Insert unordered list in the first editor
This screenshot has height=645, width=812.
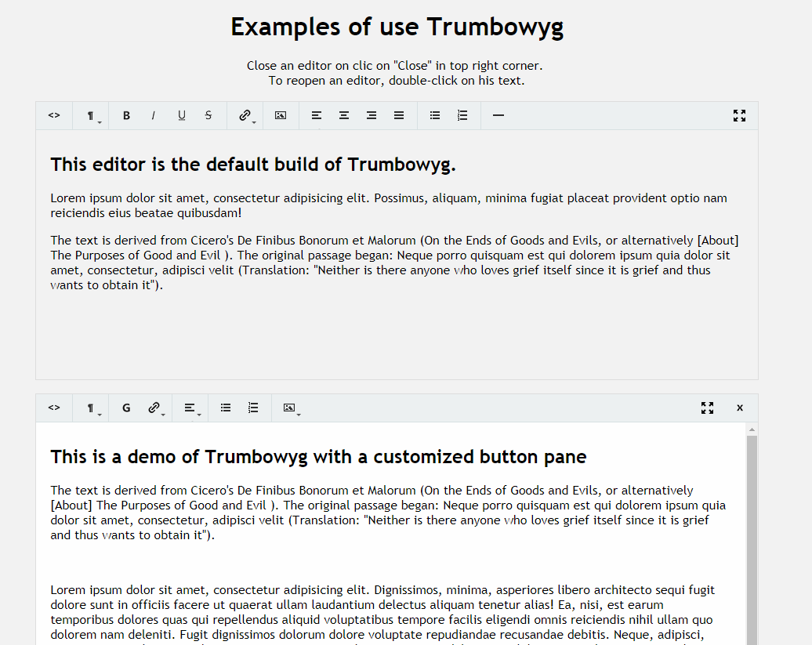point(435,115)
